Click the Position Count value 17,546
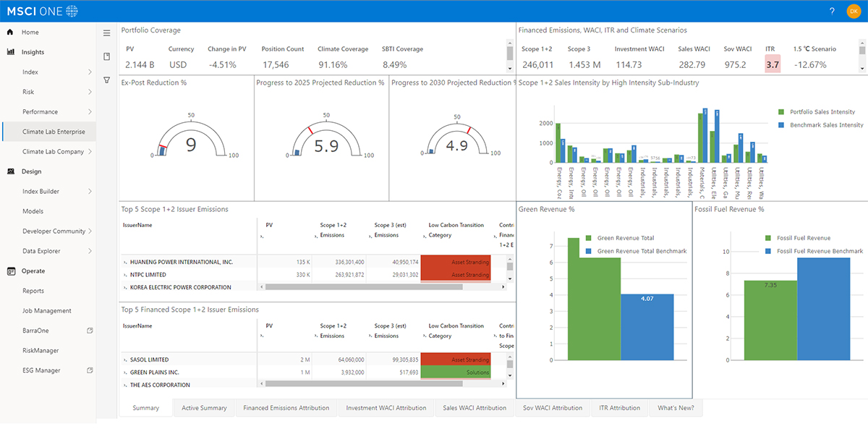Screen dimensions: 868x434 point(276,64)
